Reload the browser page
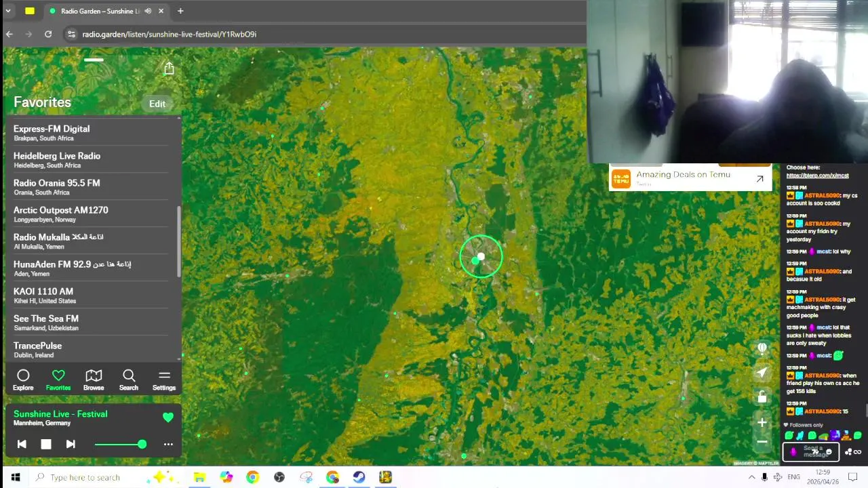 [x=48, y=34]
